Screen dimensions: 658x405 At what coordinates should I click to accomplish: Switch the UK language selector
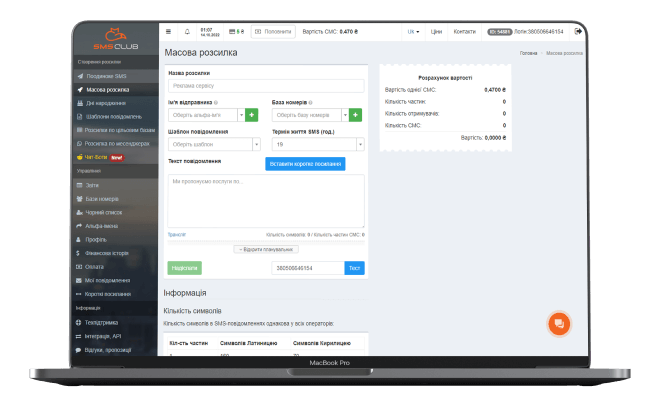point(413,32)
